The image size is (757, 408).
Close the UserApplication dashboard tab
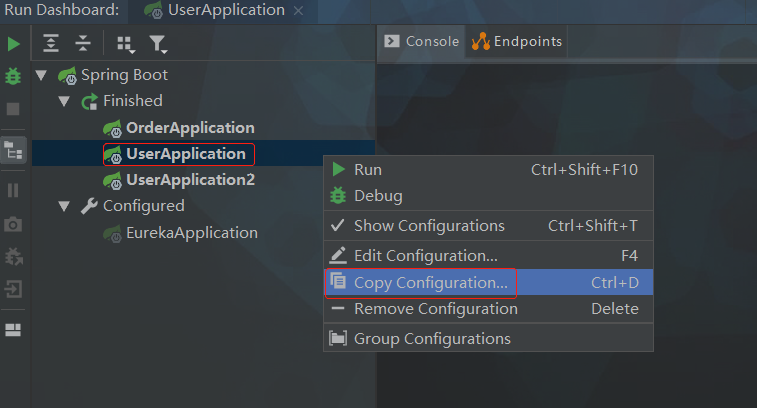(x=299, y=10)
